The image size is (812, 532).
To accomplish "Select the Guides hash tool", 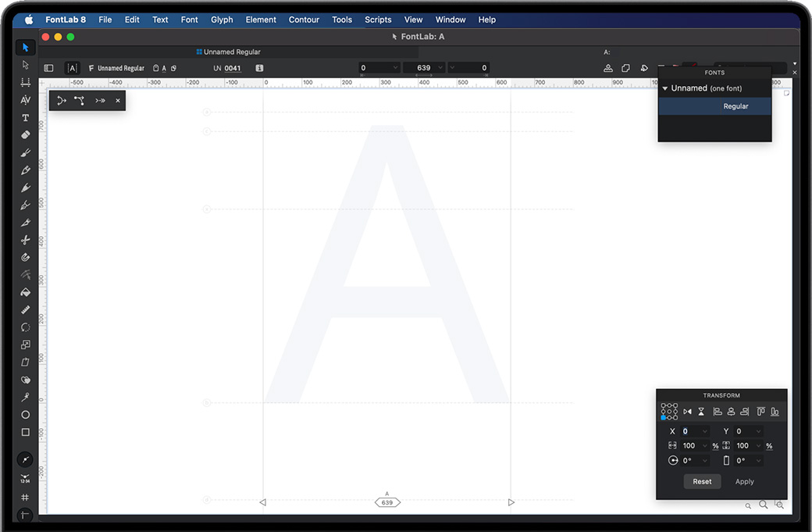I will [25, 498].
